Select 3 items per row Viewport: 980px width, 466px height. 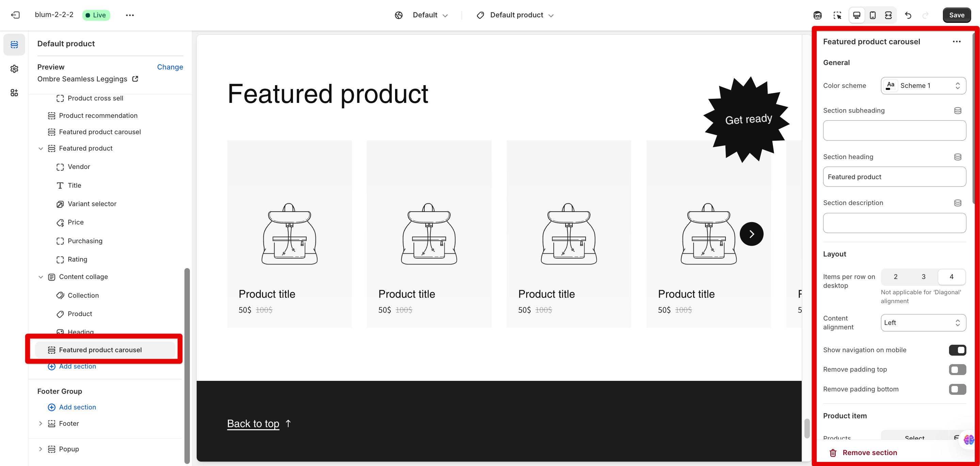coord(923,277)
